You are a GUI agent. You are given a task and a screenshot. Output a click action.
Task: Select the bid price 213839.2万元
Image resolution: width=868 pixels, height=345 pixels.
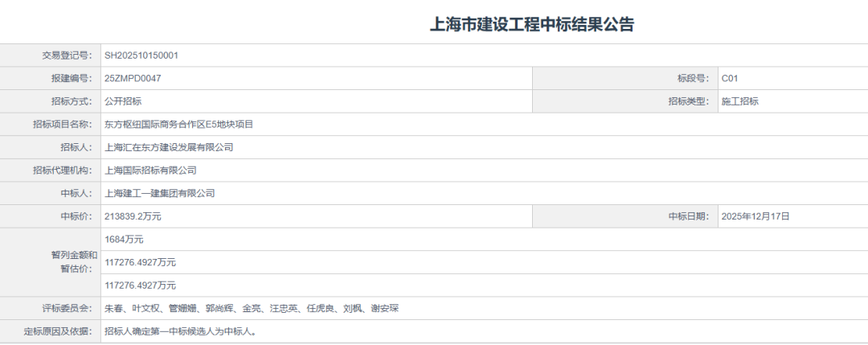point(133,216)
